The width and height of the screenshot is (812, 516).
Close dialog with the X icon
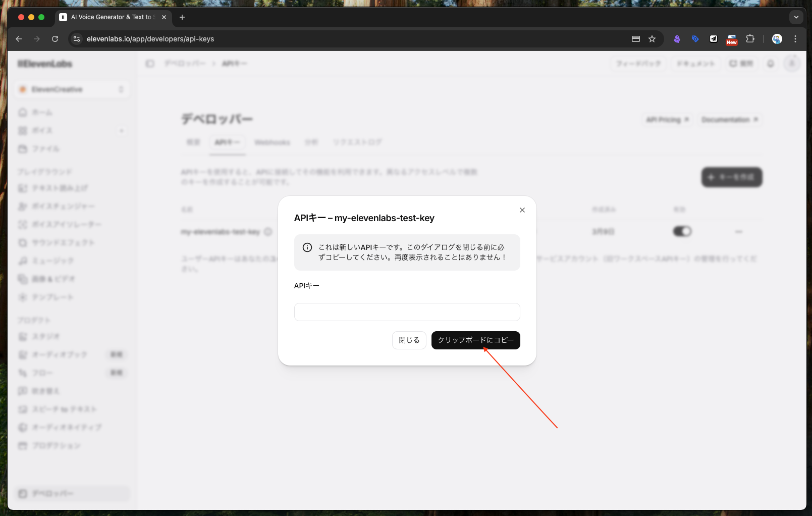coord(522,210)
